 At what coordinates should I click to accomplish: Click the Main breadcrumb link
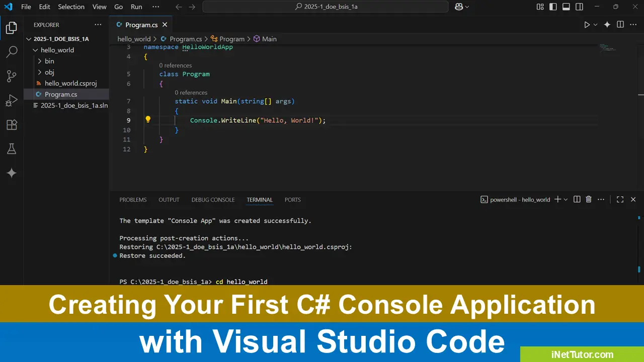click(x=269, y=39)
